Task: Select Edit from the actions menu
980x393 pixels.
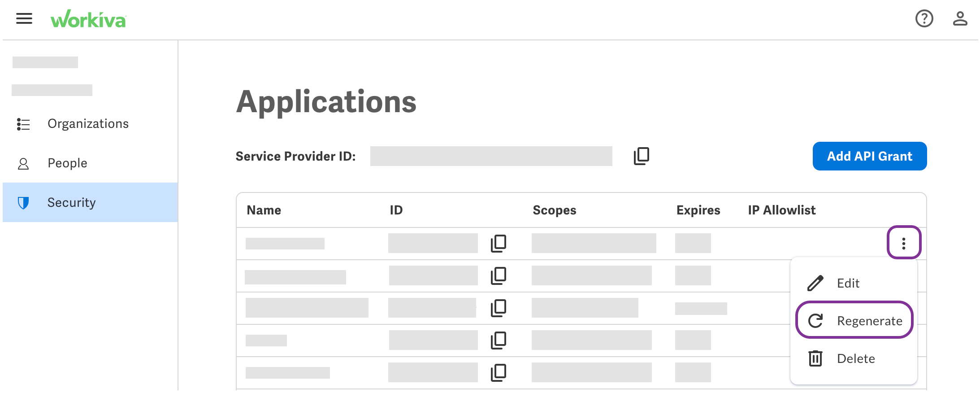Action: click(x=848, y=283)
